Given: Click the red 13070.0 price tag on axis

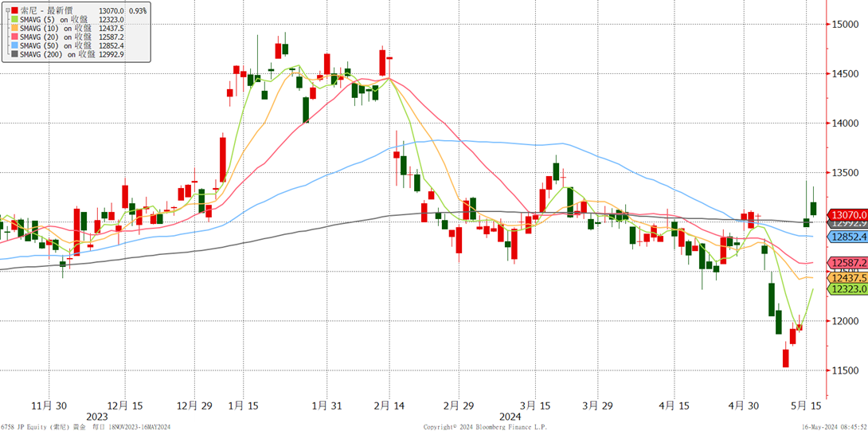Looking at the screenshot, I should (847, 215).
